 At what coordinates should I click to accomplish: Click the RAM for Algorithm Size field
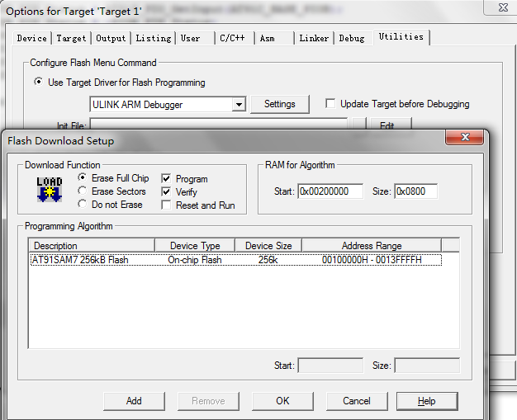[416, 191]
